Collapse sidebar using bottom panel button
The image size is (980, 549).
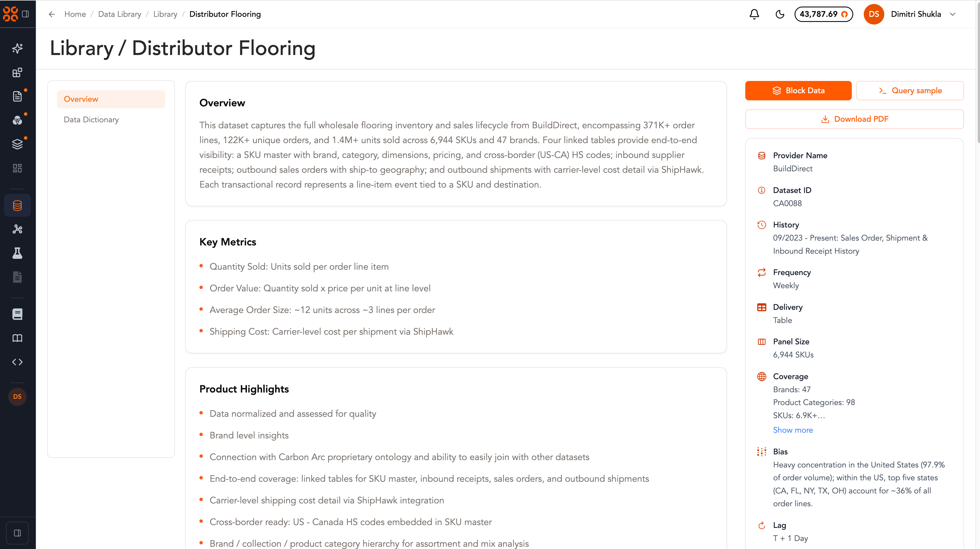(17, 533)
